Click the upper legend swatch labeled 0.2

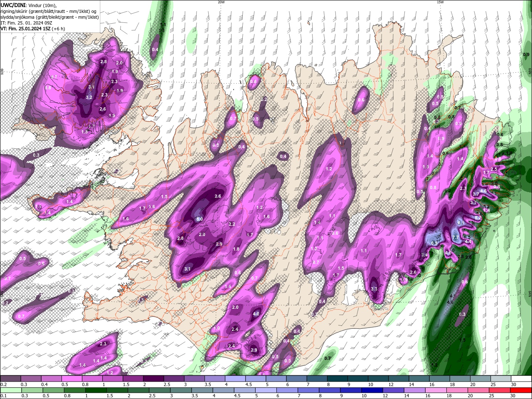(x=10, y=379)
